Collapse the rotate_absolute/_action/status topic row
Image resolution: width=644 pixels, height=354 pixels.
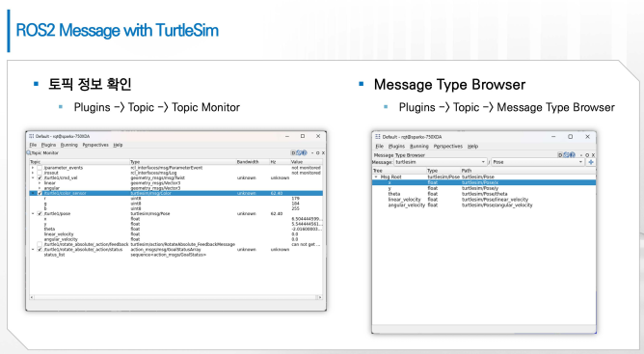33,250
